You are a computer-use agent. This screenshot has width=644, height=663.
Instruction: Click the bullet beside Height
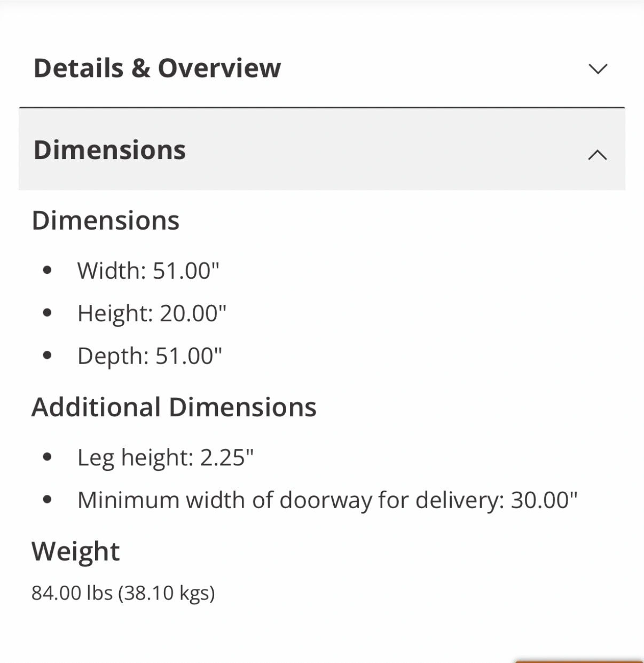pyautogui.click(x=47, y=313)
